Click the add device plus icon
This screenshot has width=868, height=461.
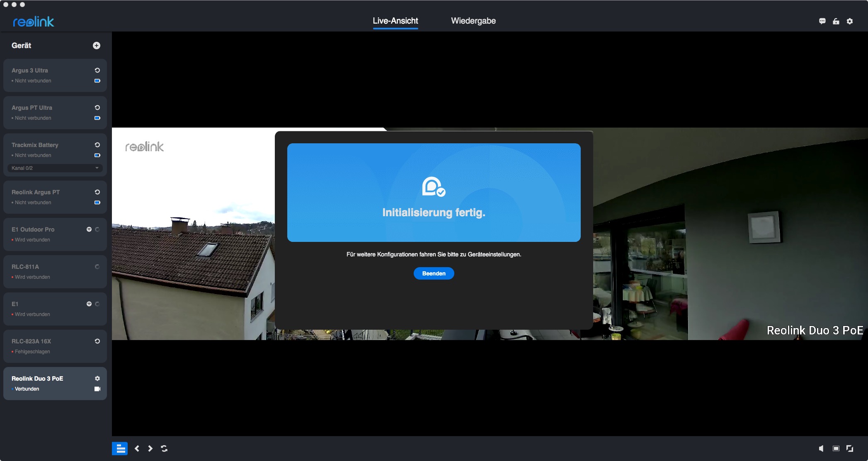pos(96,46)
